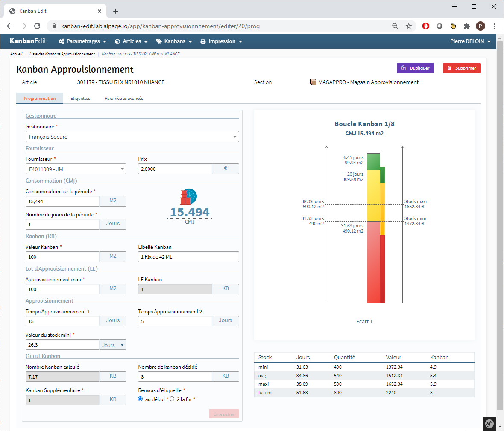Screen dimensions: 504x431
Task: Click the Symfony debug toolbar icon
Action: [x=489, y=424]
